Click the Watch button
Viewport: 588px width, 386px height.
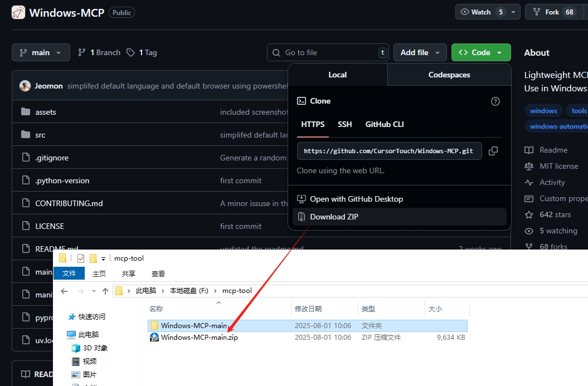(x=481, y=12)
